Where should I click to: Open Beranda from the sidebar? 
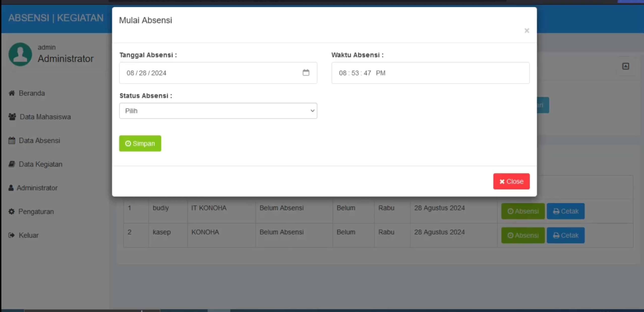pyautogui.click(x=32, y=93)
